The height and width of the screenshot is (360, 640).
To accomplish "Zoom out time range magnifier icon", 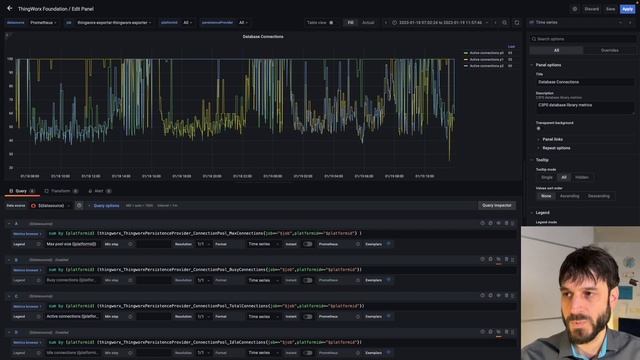I will (x=504, y=22).
